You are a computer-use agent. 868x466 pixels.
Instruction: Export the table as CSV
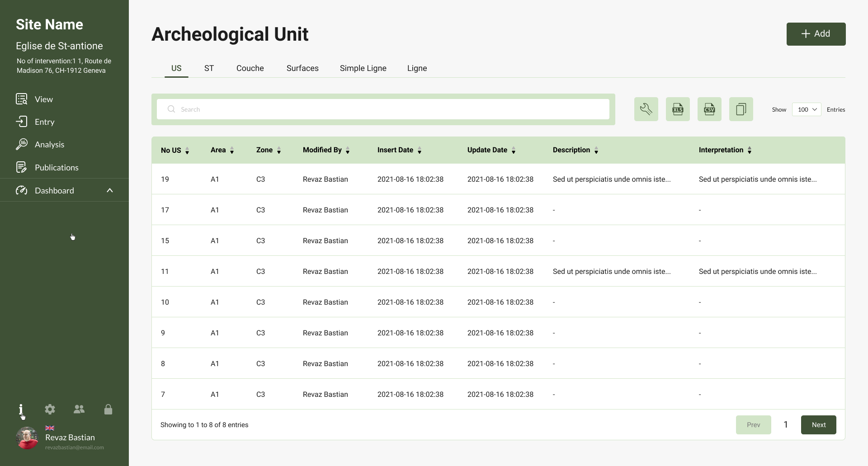coord(709,109)
